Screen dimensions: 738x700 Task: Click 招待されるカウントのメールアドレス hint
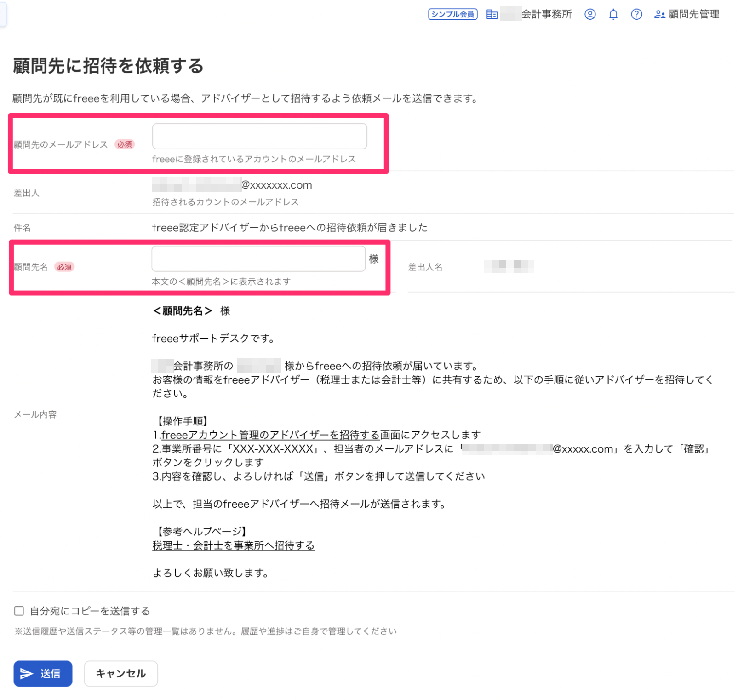[x=225, y=202]
